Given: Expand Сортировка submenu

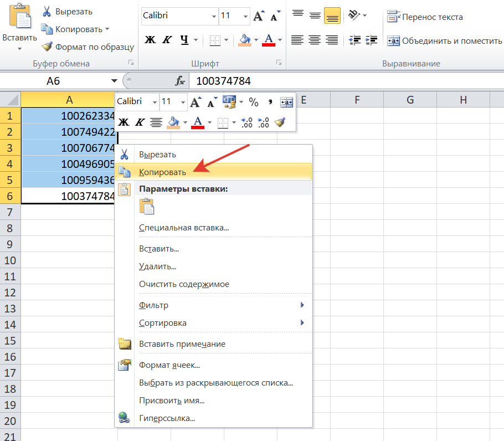Looking at the screenshot, I should click(x=214, y=322).
